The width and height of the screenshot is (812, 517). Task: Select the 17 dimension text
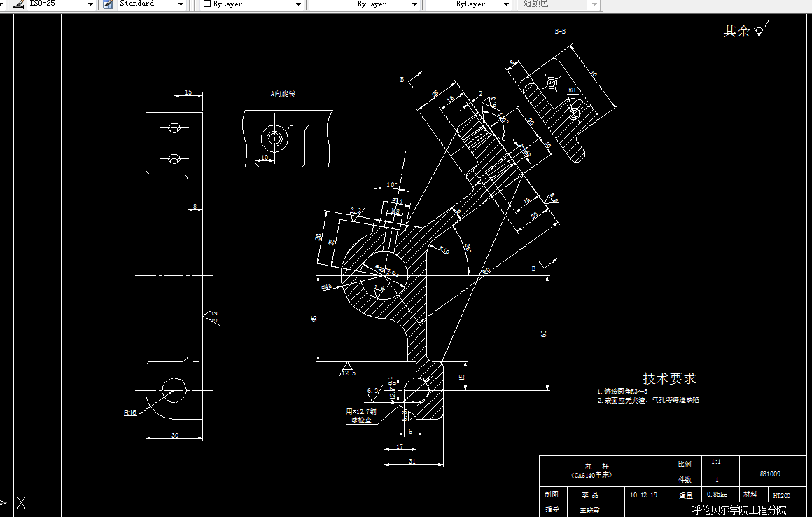click(x=400, y=446)
